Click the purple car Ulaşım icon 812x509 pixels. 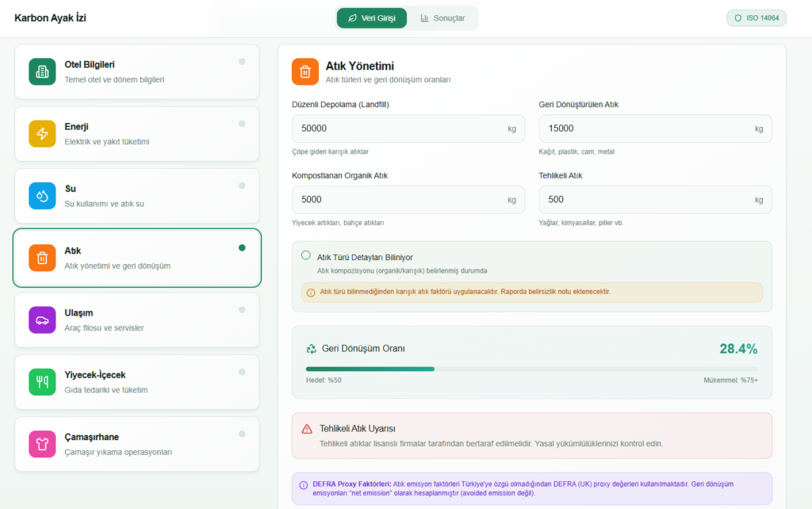coord(42,320)
